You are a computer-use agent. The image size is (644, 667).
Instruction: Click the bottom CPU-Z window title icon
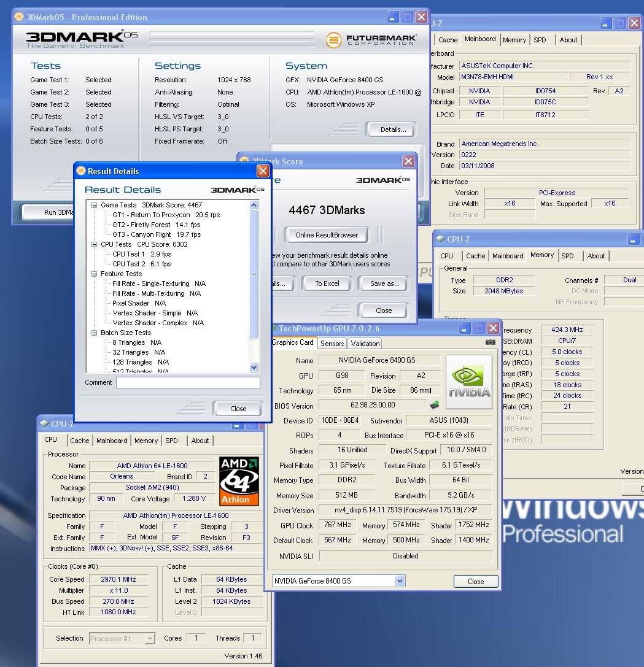coord(44,423)
